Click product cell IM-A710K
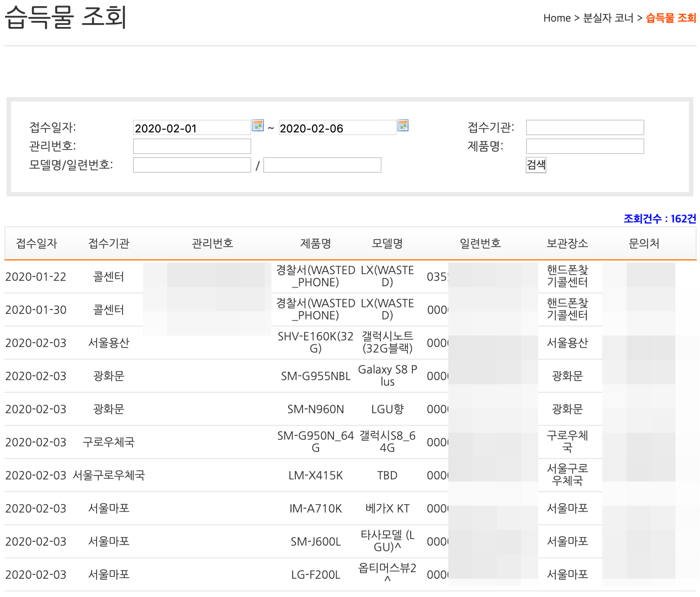700x597 pixels. 316,509
